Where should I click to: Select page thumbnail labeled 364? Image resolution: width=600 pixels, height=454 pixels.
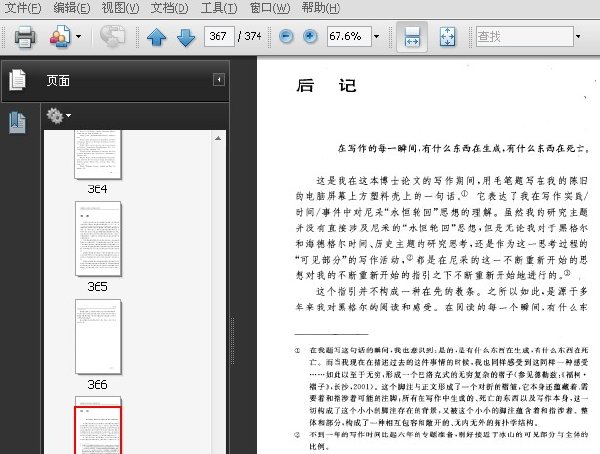(x=98, y=155)
